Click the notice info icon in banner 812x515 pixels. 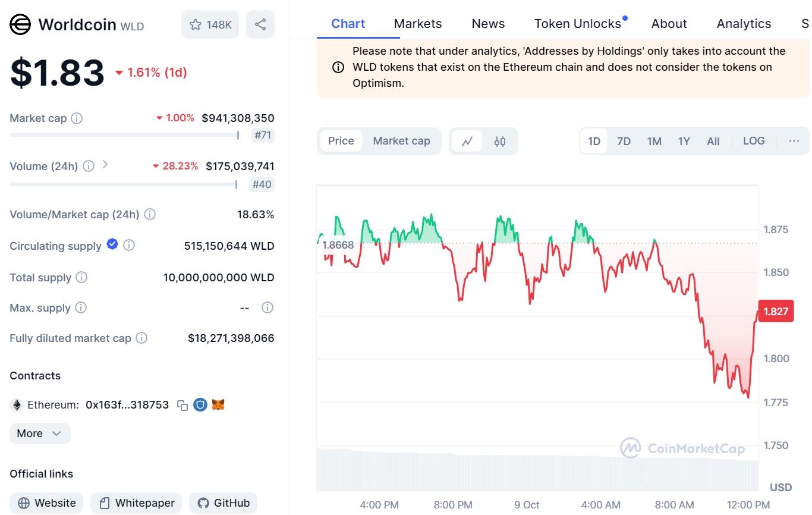click(x=338, y=67)
